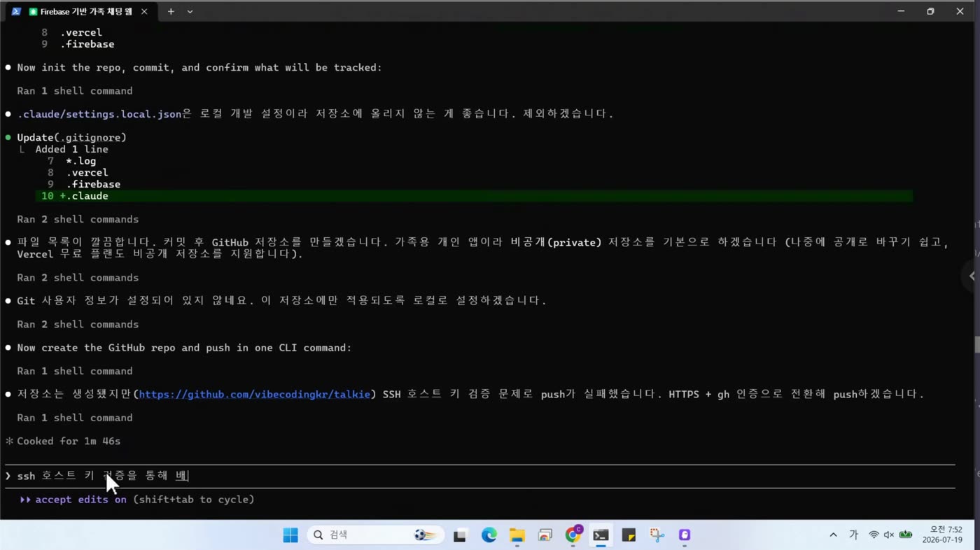Select the Firebase 기반 가족 채팅 앱 tab
980x550 pixels.
(80, 11)
